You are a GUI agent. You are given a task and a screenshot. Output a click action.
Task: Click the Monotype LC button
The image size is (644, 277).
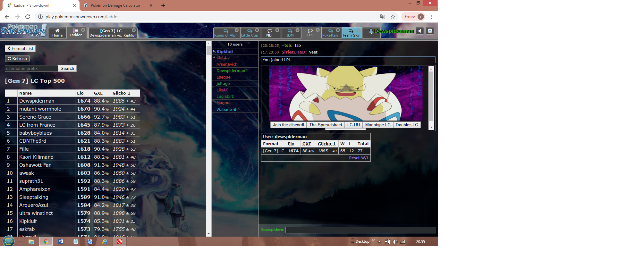[378, 125]
